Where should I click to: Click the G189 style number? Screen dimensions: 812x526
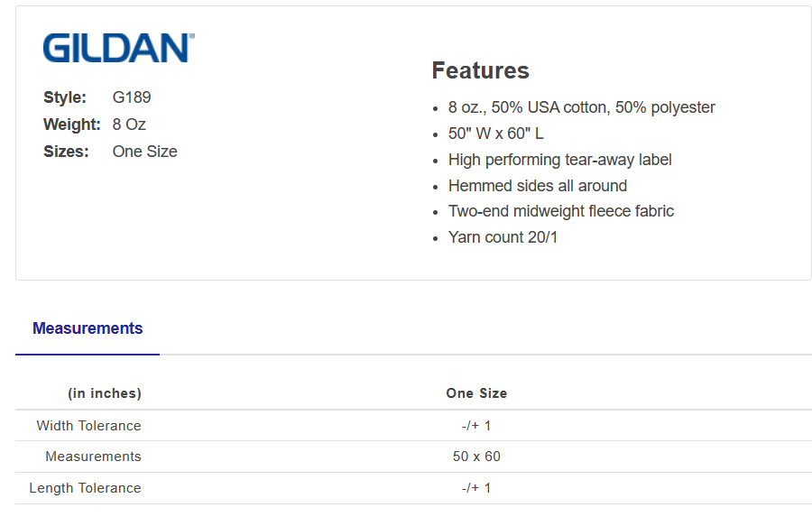132,97
